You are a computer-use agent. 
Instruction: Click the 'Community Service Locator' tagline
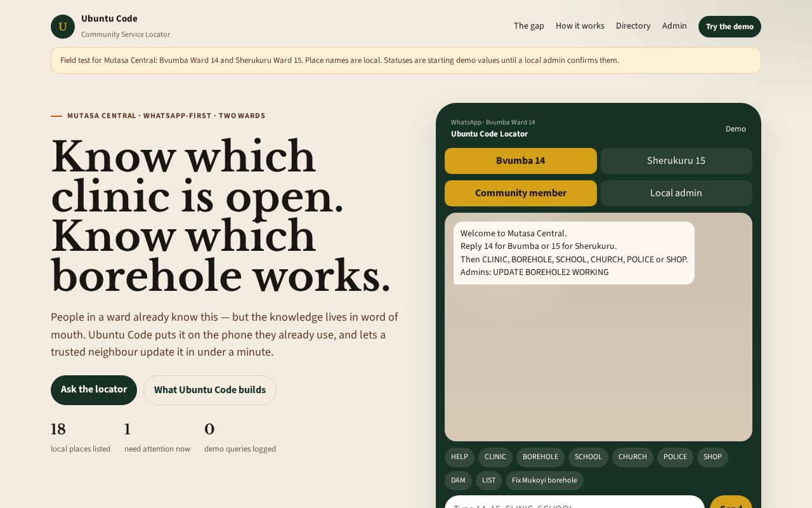point(126,34)
